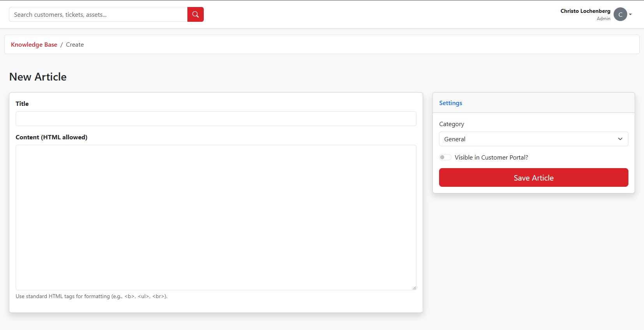Click the HTML tags formatting hint text
The width and height of the screenshot is (644, 330).
[92, 296]
